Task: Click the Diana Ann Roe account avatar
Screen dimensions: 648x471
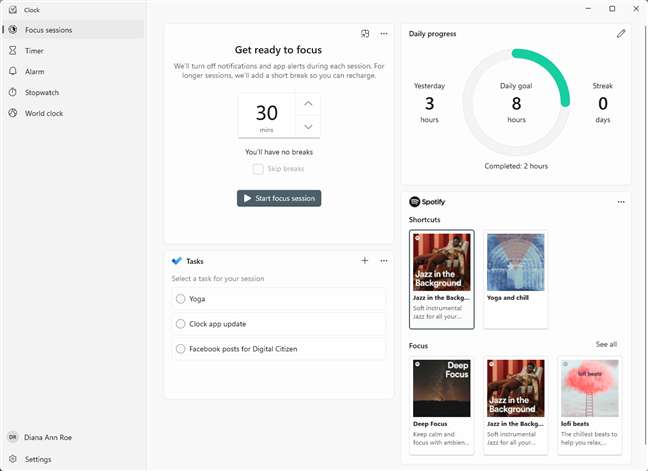Action: tap(12, 437)
